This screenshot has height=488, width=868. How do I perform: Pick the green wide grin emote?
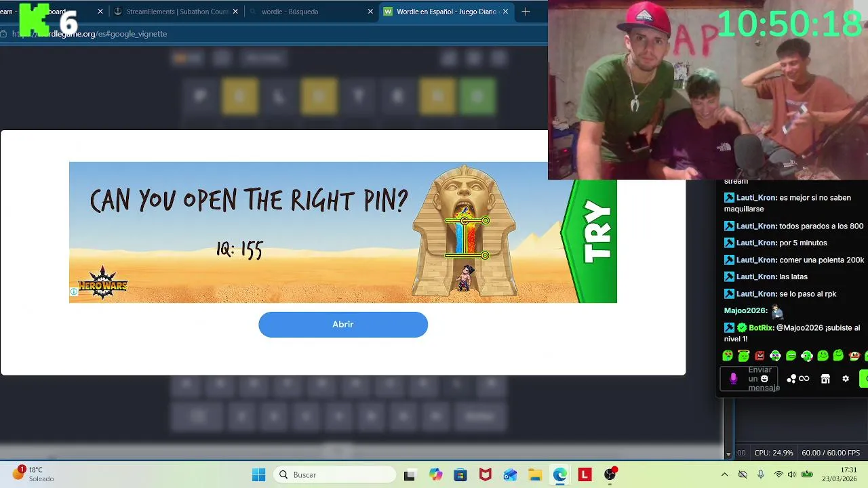coord(791,356)
